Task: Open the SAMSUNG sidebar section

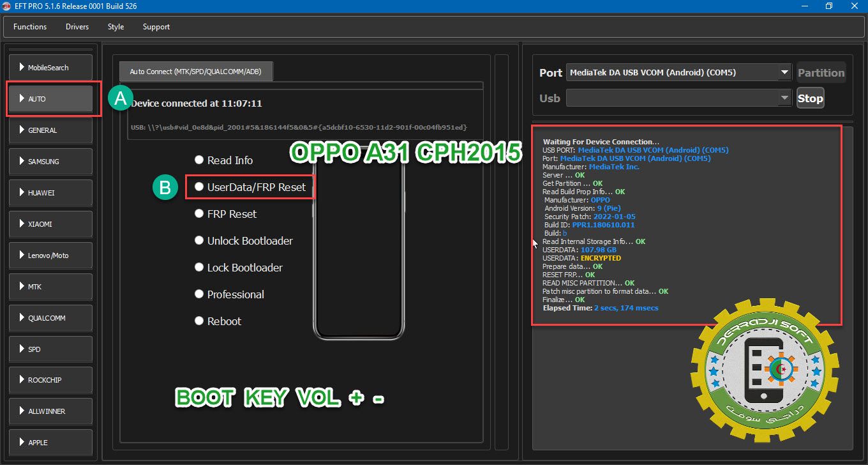Action: click(x=51, y=161)
